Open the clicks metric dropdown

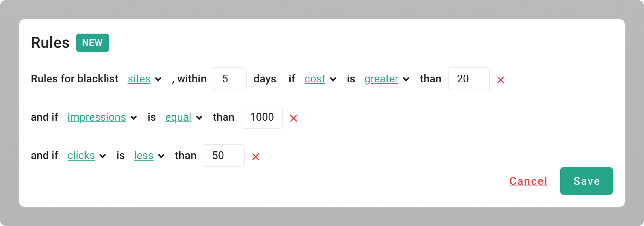coord(81,155)
